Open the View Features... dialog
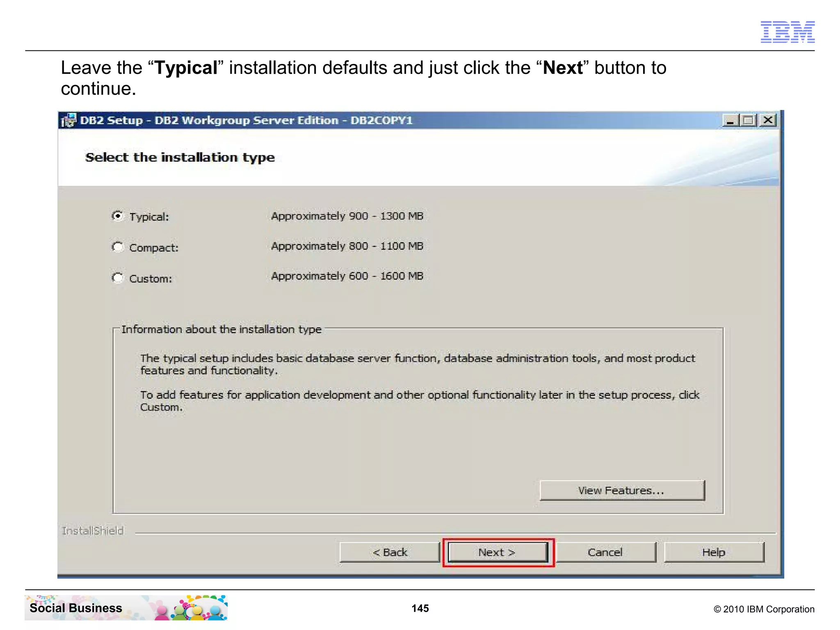The width and height of the screenshot is (840, 630). tap(622, 490)
